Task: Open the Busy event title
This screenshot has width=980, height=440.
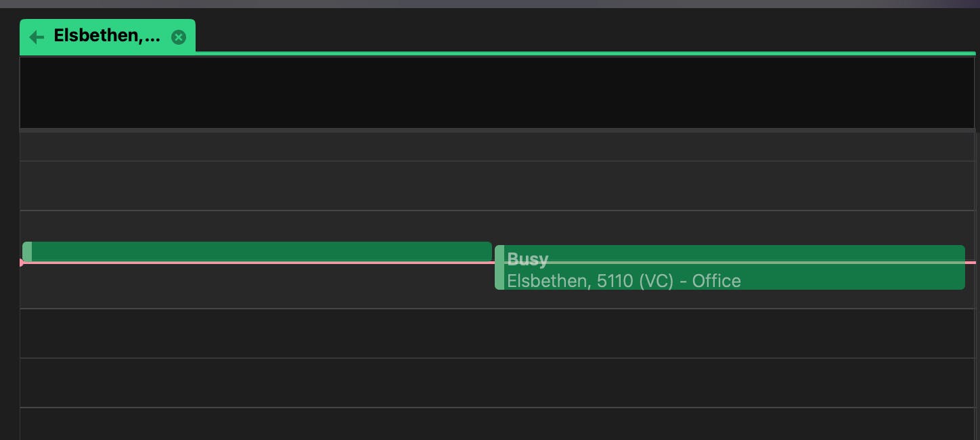Action: (527, 258)
